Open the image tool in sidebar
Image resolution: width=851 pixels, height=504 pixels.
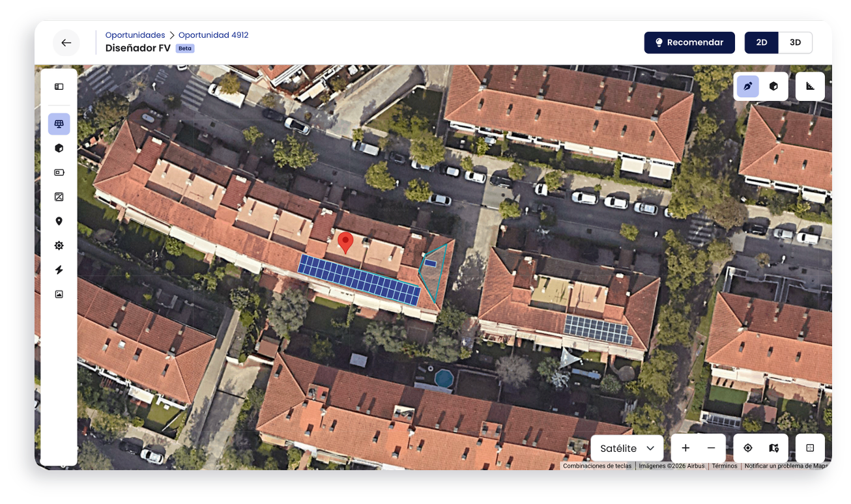59,294
